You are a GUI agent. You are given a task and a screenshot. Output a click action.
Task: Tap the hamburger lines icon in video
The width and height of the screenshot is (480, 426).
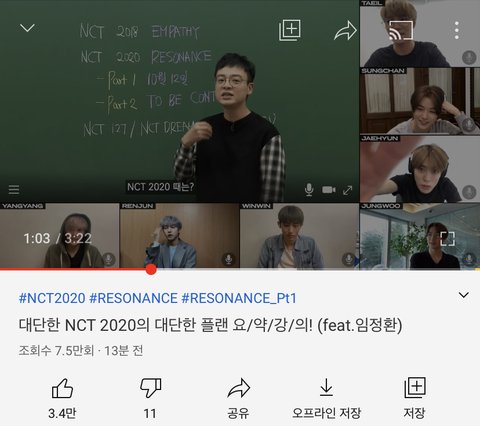tap(14, 189)
